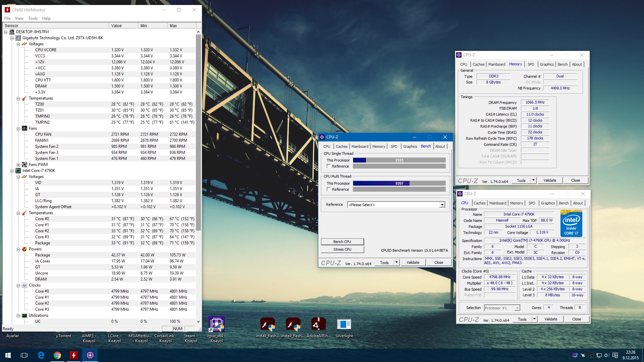644x362 pixels.
Task: Open the Reference Please Select dropdown
Action: pos(442,205)
